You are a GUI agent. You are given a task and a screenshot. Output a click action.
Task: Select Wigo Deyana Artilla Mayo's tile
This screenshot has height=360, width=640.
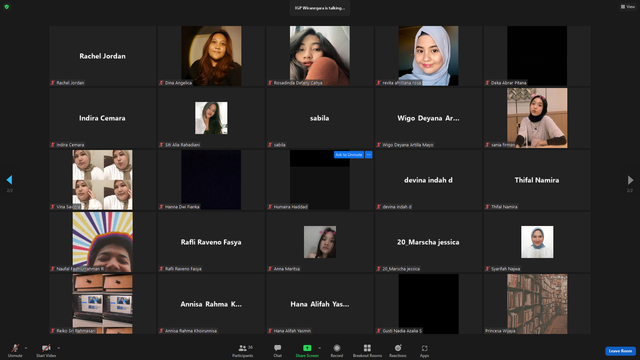[x=428, y=118]
